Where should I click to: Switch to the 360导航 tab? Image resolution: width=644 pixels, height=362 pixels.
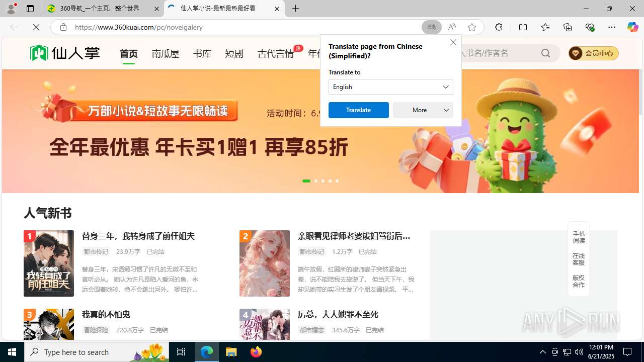(103, 9)
